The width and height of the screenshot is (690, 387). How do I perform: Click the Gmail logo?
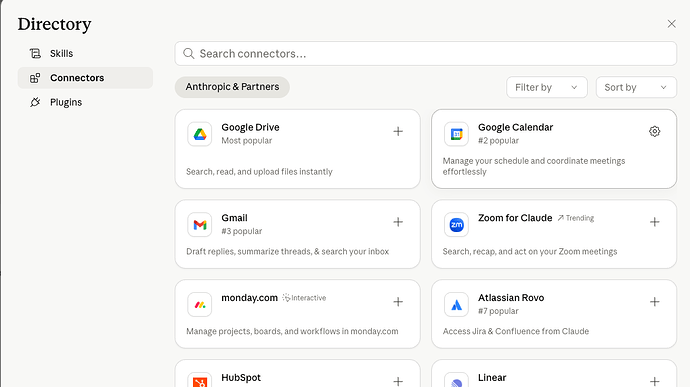200,225
